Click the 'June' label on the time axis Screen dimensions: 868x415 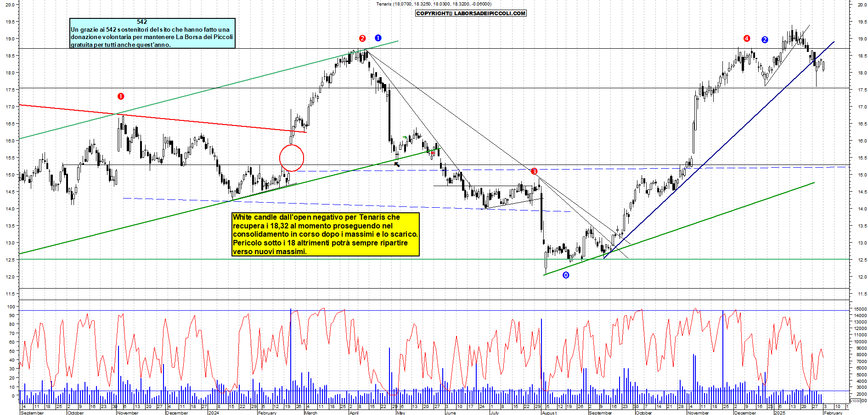(x=451, y=413)
